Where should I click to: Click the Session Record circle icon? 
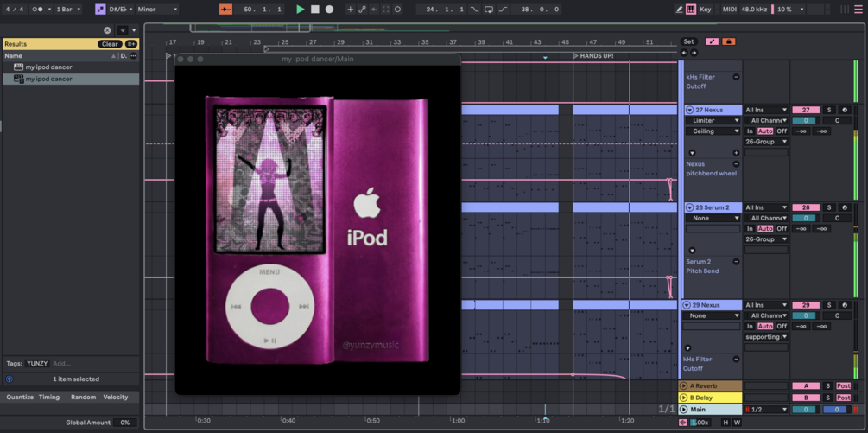point(397,10)
